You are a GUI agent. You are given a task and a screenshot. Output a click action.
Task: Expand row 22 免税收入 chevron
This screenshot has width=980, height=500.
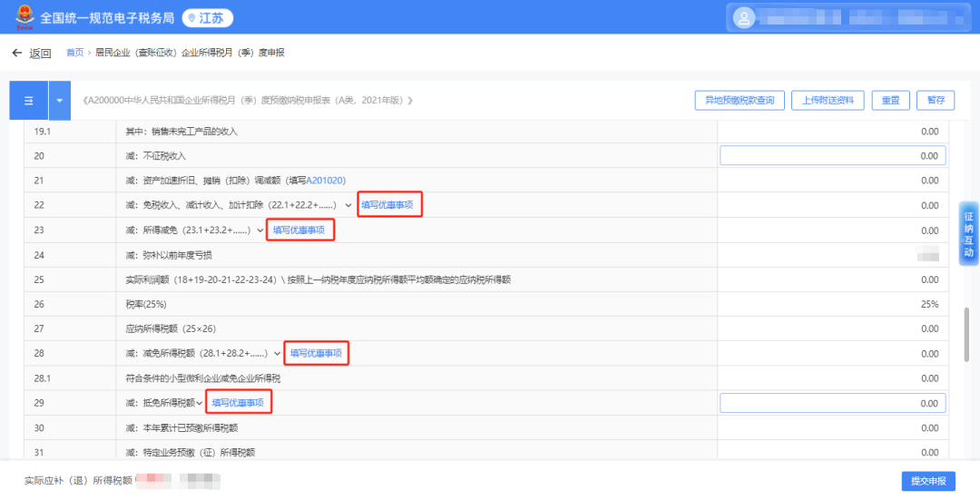click(348, 206)
